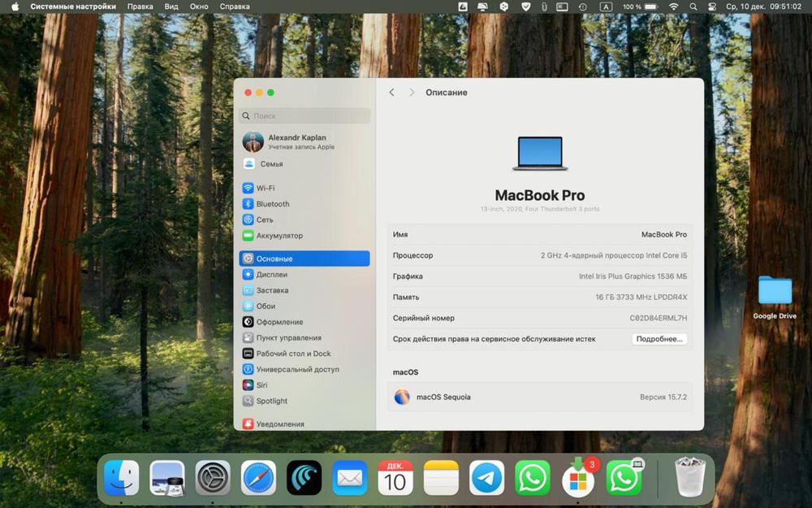Image resolution: width=812 pixels, height=508 pixels.
Task: Open Spotlight settings in sidebar
Action: click(304, 402)
